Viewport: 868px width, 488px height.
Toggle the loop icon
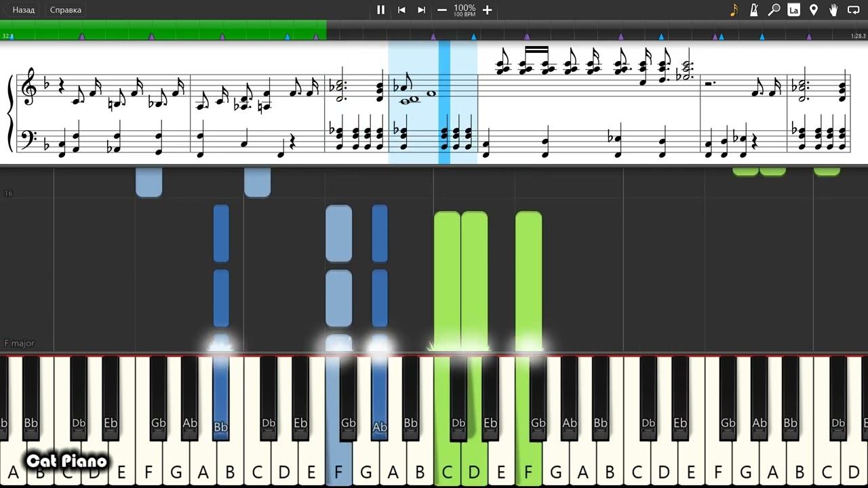(854, 9)
